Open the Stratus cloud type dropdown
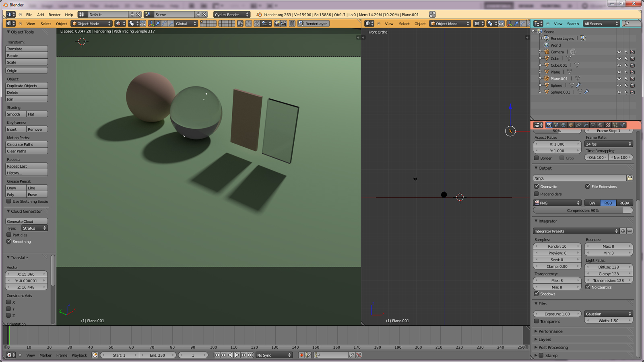 [x=35, y=228]
